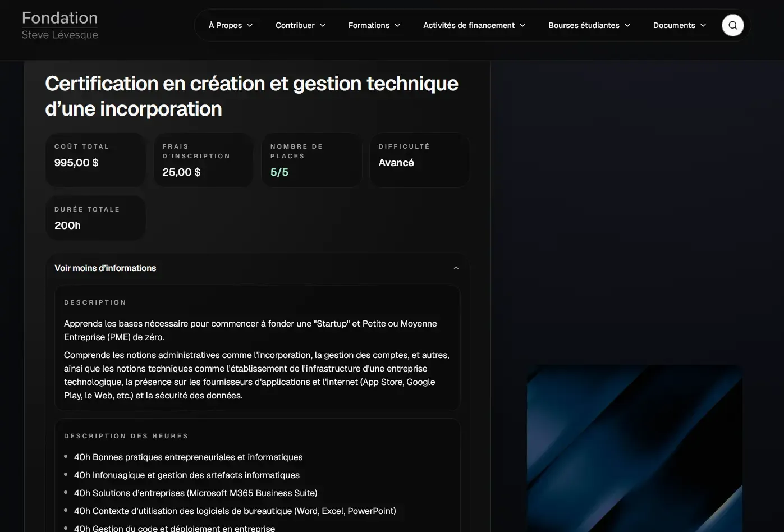
Task: Expand chevron beside Bourses étudiantes
Action: tap(627, 25)
